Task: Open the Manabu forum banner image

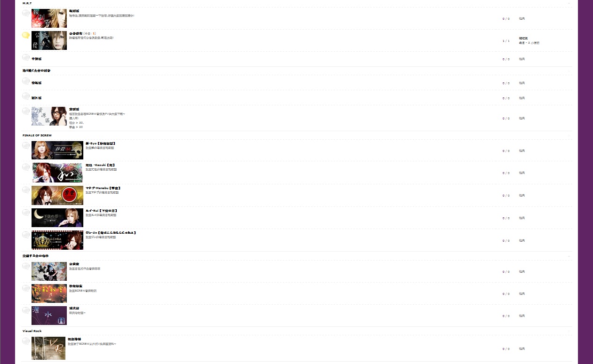Action: (57, 195)
